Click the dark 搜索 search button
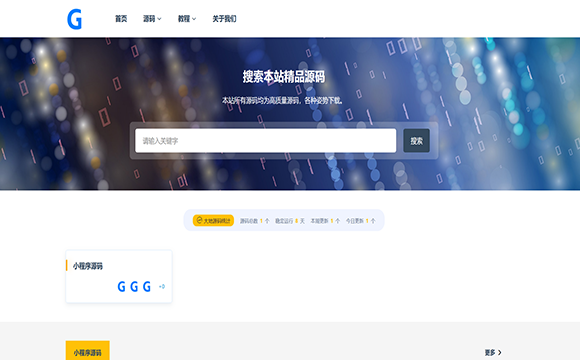 [417, 141]
